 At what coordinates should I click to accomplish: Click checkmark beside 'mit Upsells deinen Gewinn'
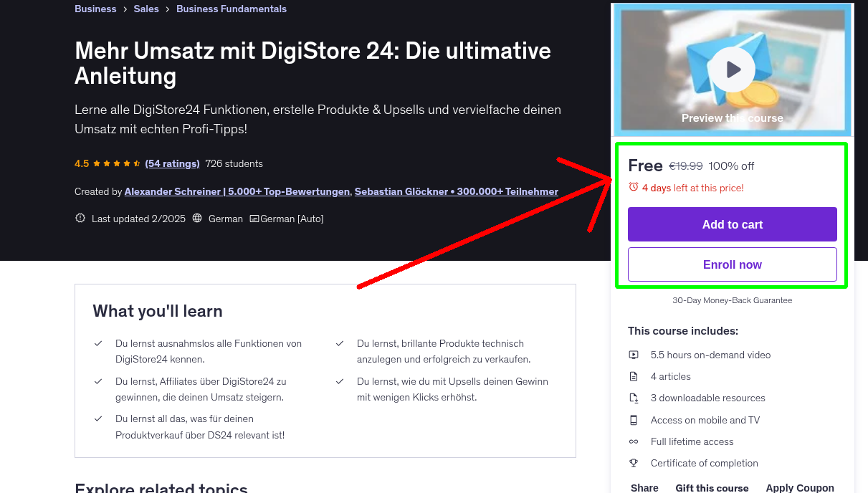340,382
